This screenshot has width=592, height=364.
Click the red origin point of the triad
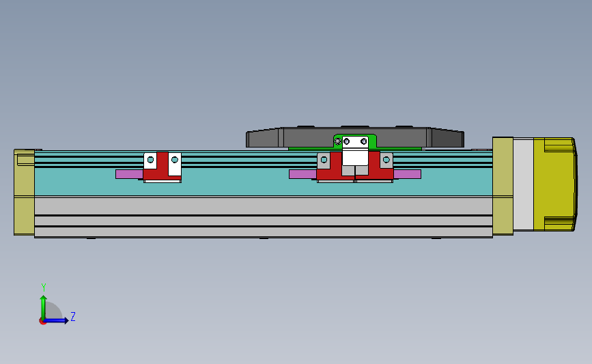click(42, 322)
